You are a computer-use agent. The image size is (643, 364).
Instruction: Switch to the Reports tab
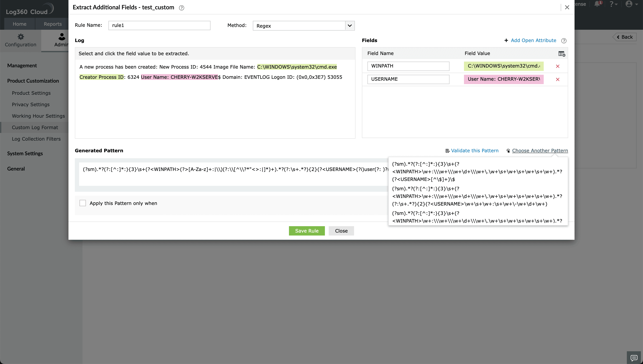pyautogui.click(x=53, y=24)
